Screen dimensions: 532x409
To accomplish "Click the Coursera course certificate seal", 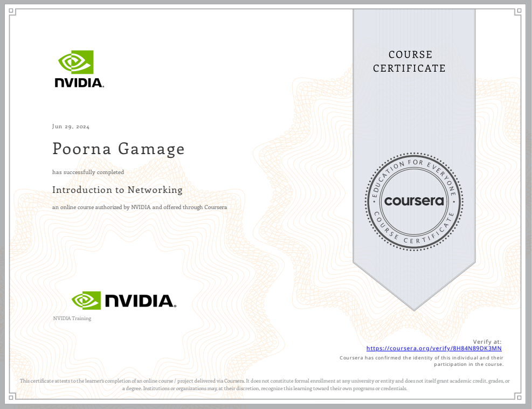I will (x=414, y=202).
